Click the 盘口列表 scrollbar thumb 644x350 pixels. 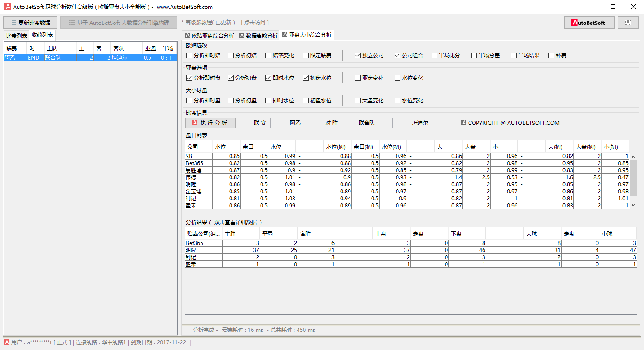tap(633, 178)
